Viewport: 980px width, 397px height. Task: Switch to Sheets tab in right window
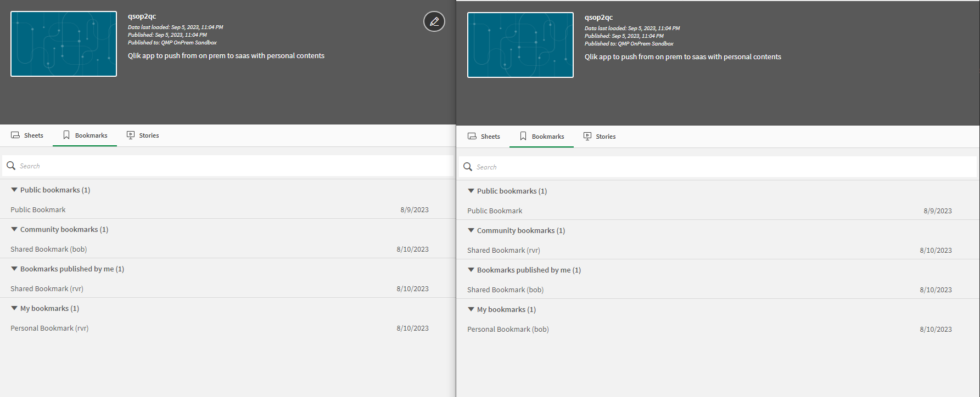(x=484, y=137)
